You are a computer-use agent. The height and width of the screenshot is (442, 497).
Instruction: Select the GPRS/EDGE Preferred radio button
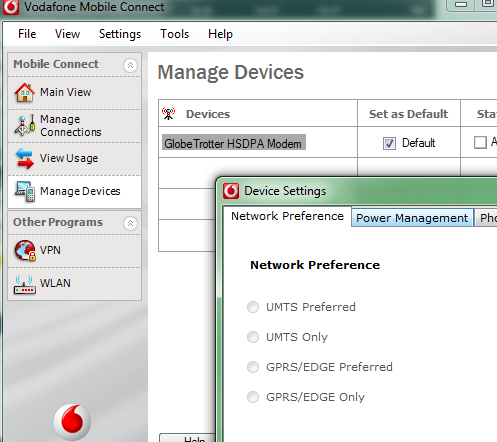[x=253, y=367]
